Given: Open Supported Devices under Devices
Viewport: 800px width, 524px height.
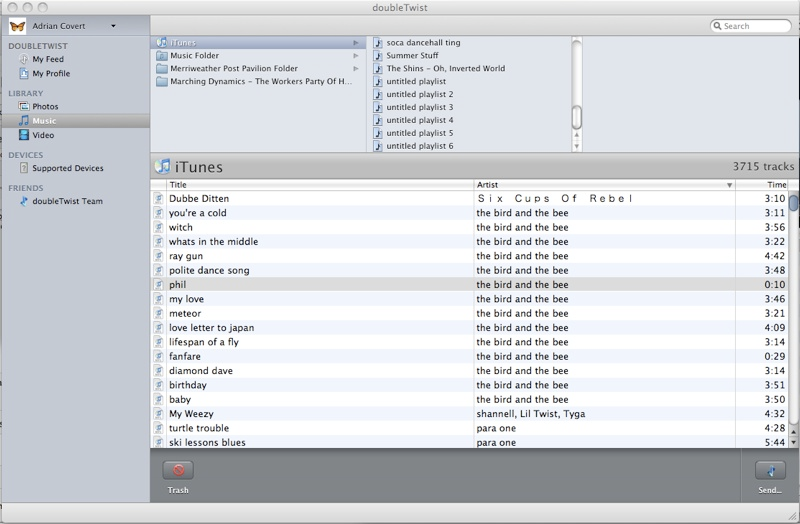Looking at the screenshot, I should point(68,168).
